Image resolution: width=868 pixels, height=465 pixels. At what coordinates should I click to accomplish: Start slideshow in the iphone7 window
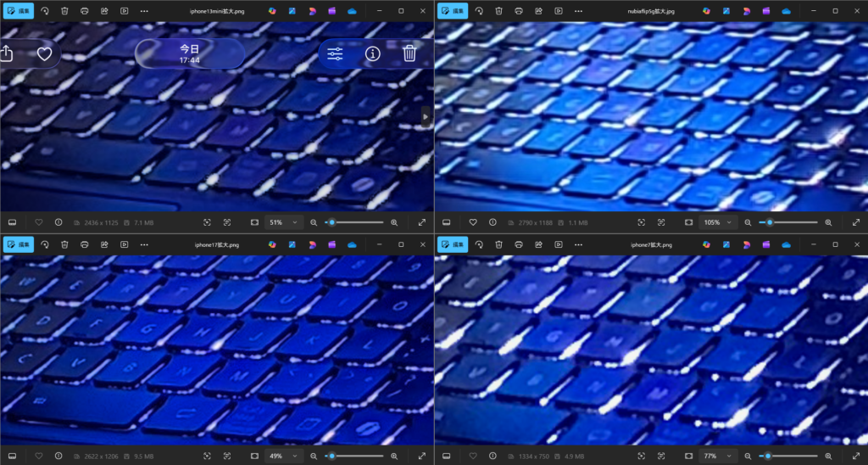pos(558,244)
